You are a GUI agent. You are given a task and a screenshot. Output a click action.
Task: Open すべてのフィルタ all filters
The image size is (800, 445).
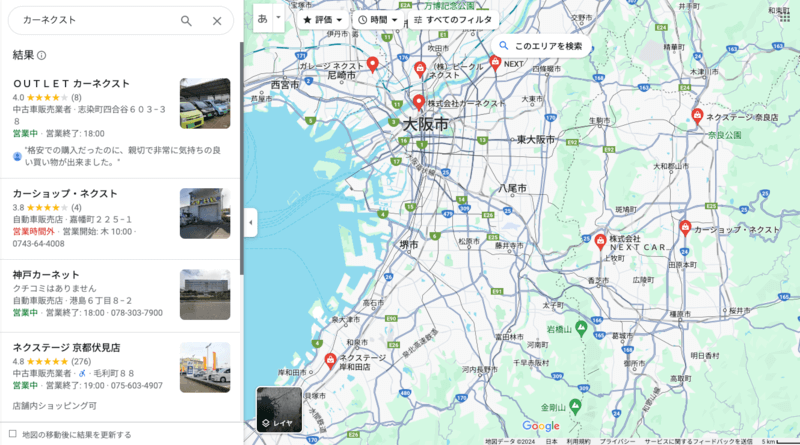[450, 19]
